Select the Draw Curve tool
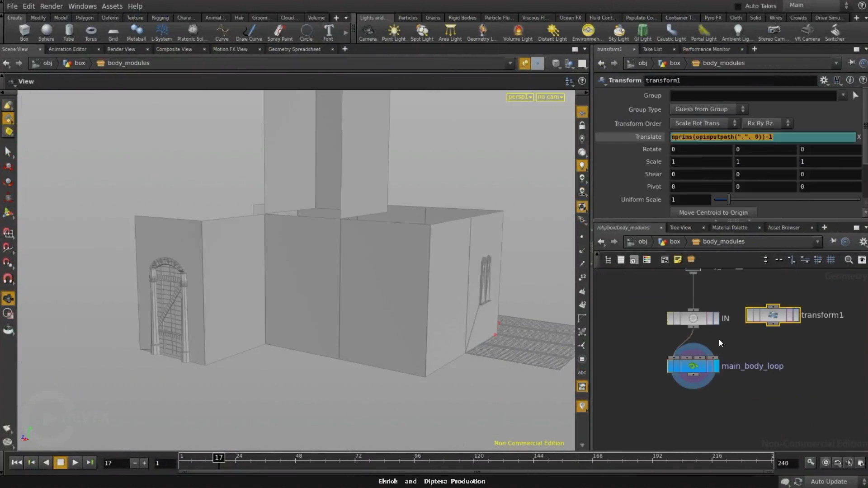This screenshot has width=868, height=488. (x=249, y=32)
